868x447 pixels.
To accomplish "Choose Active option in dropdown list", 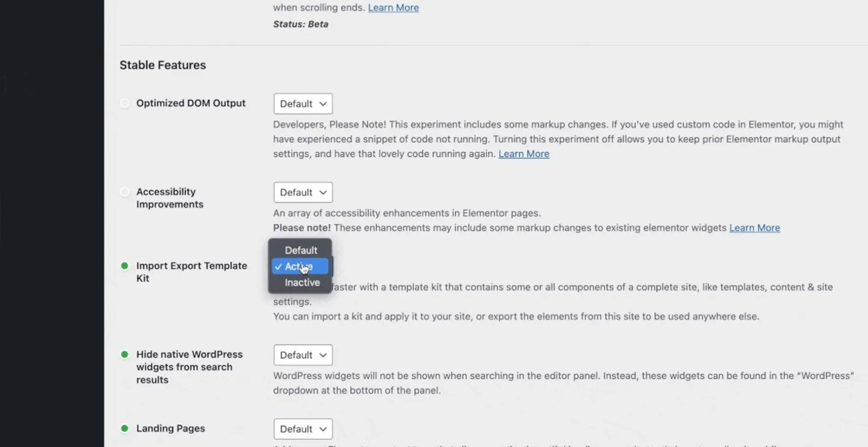I will click(299, 266).
